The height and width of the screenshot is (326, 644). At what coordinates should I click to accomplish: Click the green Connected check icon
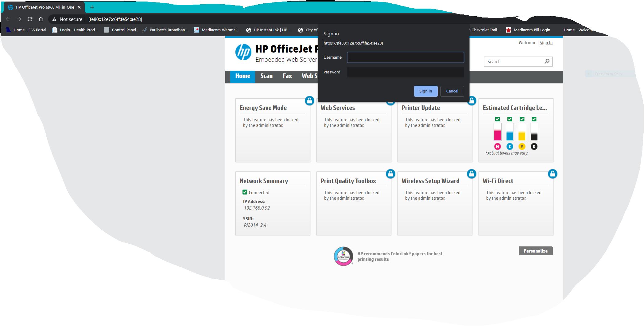pos(245,192)
